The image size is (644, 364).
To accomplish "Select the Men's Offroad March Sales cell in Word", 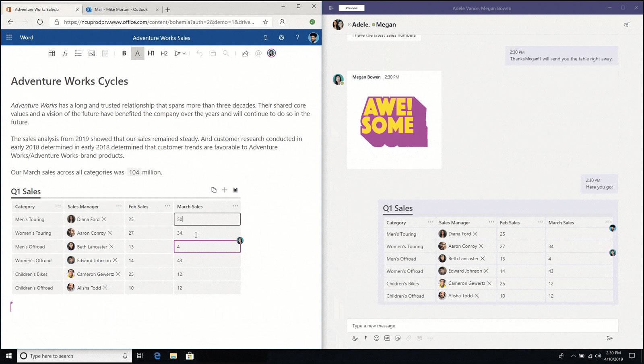I will [x=207, y=246].
